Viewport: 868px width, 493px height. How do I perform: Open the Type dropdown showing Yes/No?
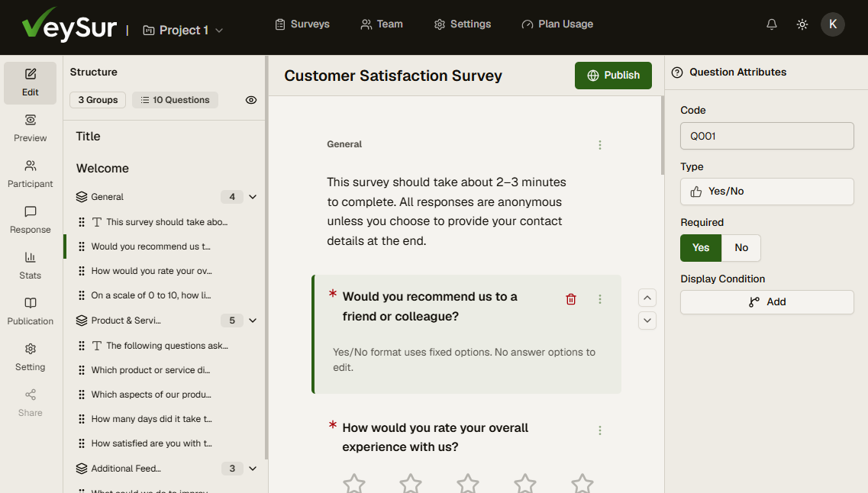(766, 192)
